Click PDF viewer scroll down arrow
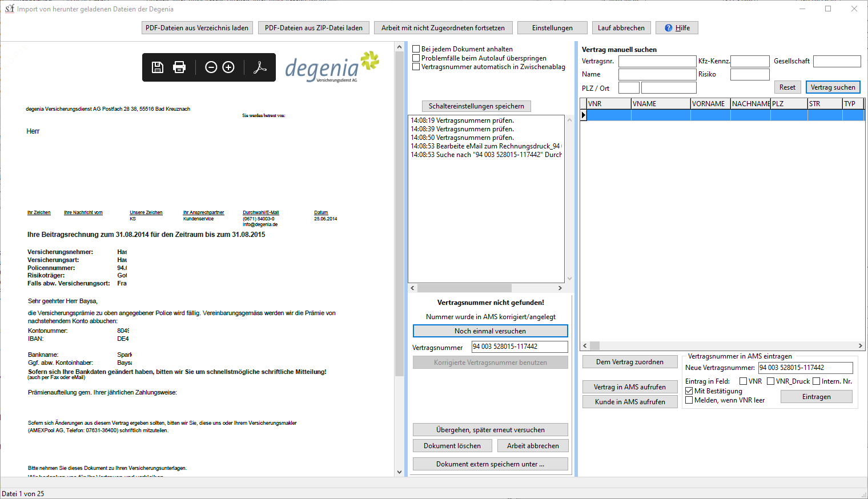 point(399,472)
